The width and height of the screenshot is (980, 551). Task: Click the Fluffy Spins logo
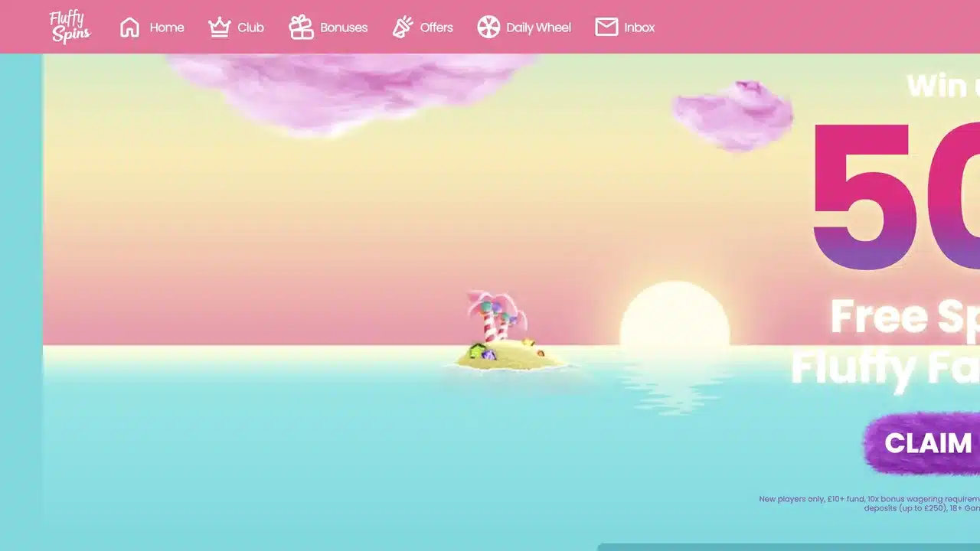coord(70,27)
